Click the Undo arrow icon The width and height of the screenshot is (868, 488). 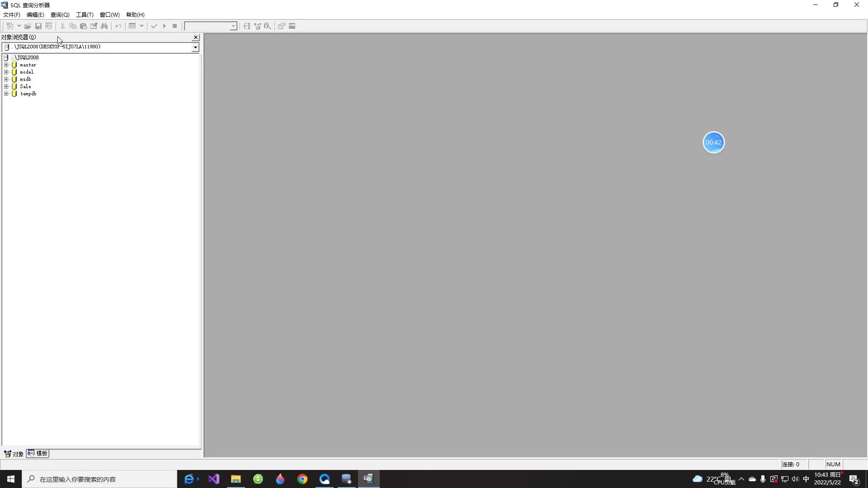(118, 26)
